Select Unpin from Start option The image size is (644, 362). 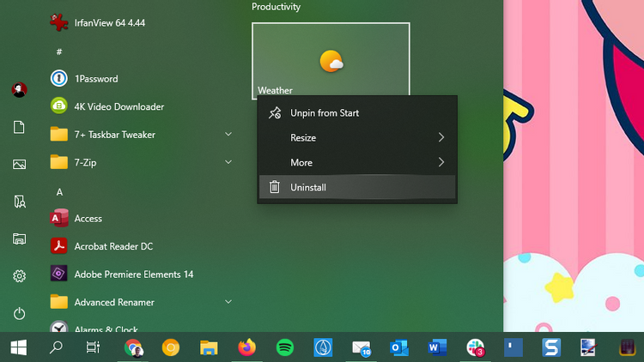click(x=324, y=113)
